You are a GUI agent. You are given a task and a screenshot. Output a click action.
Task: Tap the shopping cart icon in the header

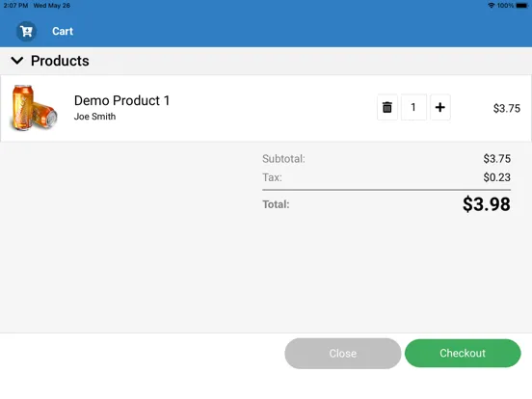point(26,31)
